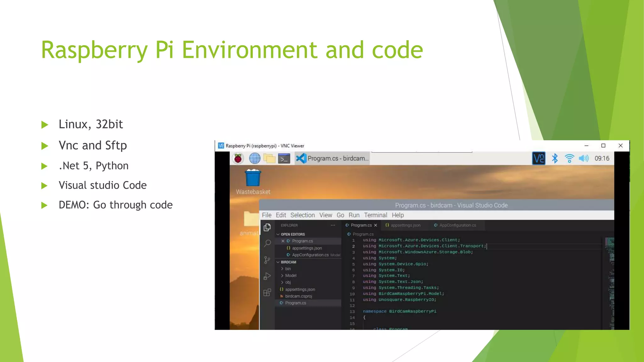644x362 pixels.
Task: Open birdcam.csproj file
Action: (298, 296)
